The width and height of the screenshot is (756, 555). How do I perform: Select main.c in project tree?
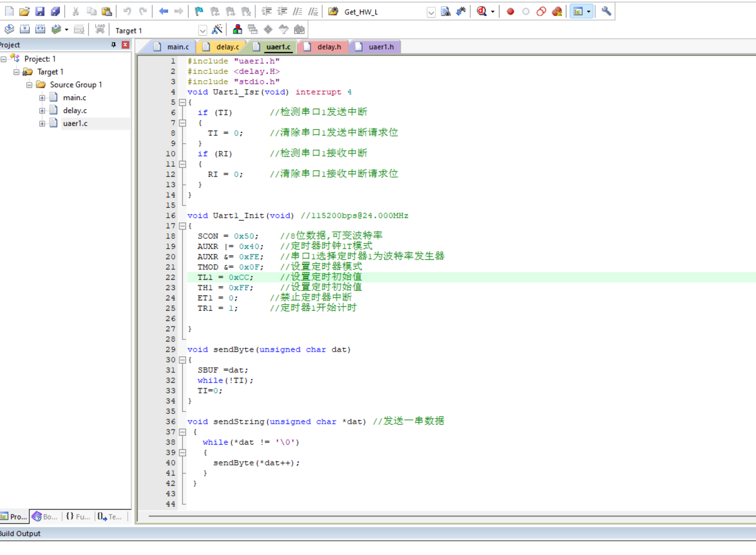click(75, 97)
